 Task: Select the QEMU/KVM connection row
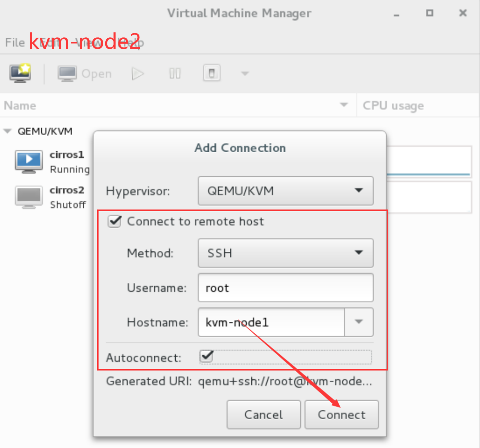tap(45, 131)
